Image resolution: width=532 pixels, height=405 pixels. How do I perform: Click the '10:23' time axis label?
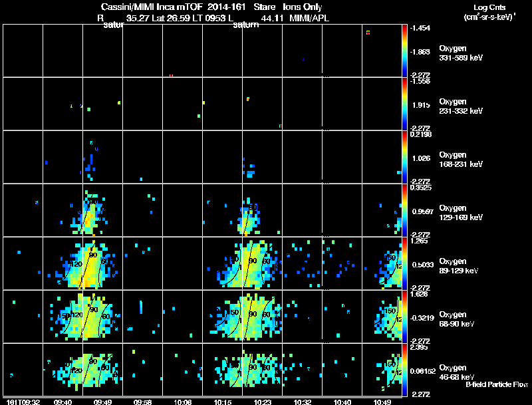[x=262, y=402]
